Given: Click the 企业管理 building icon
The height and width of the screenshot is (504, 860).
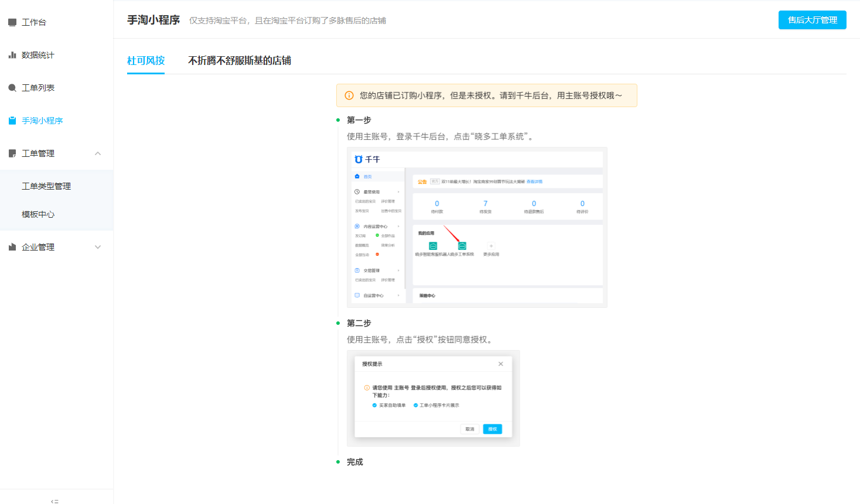Looking at the screenshot, I should click(x=12, y=247).
